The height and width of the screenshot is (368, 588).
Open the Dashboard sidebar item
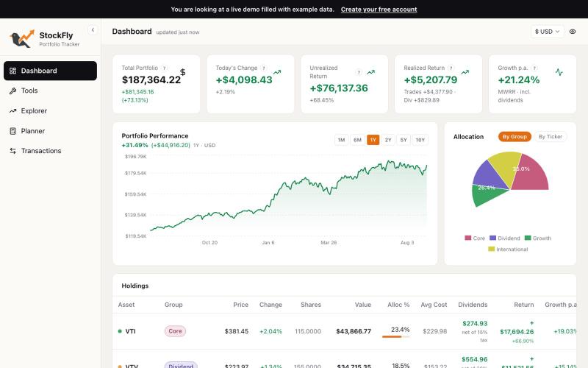(50, 71)
